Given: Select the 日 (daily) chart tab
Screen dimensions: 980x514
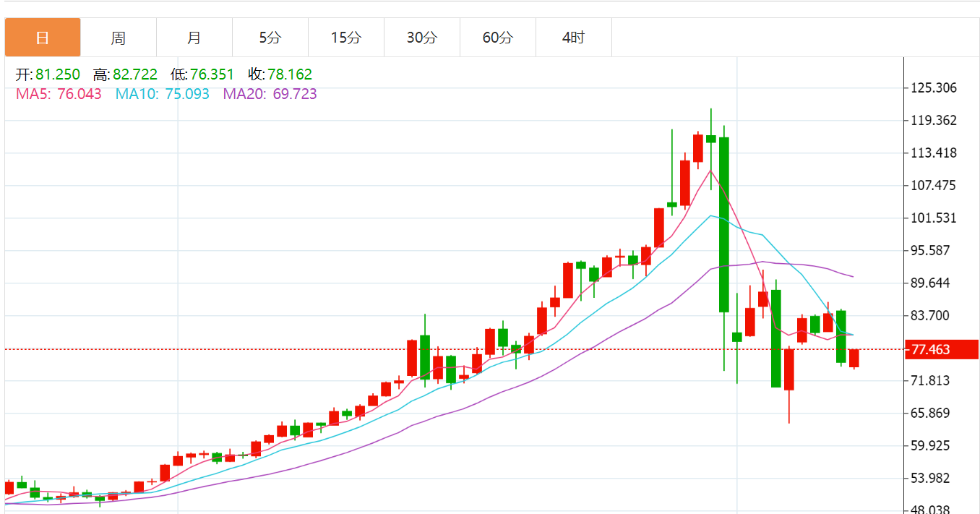Looking at the screenshot, I should click(x=43, y=38).
